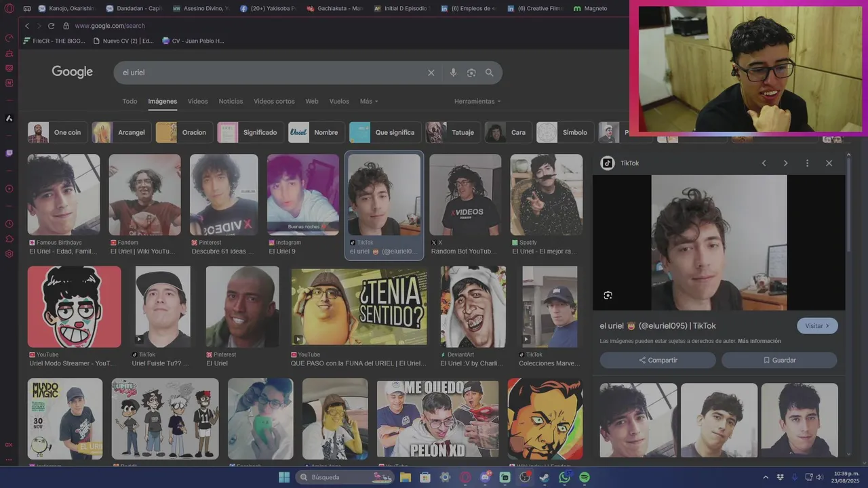Select the Cara filter chip

click(x=508, y=132)
